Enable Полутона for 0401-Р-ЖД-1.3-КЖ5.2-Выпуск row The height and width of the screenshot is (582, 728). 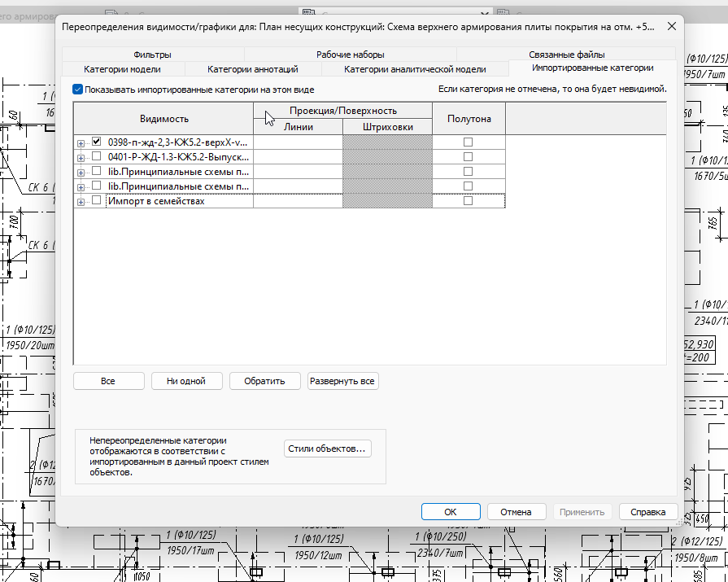pos(468,157)
